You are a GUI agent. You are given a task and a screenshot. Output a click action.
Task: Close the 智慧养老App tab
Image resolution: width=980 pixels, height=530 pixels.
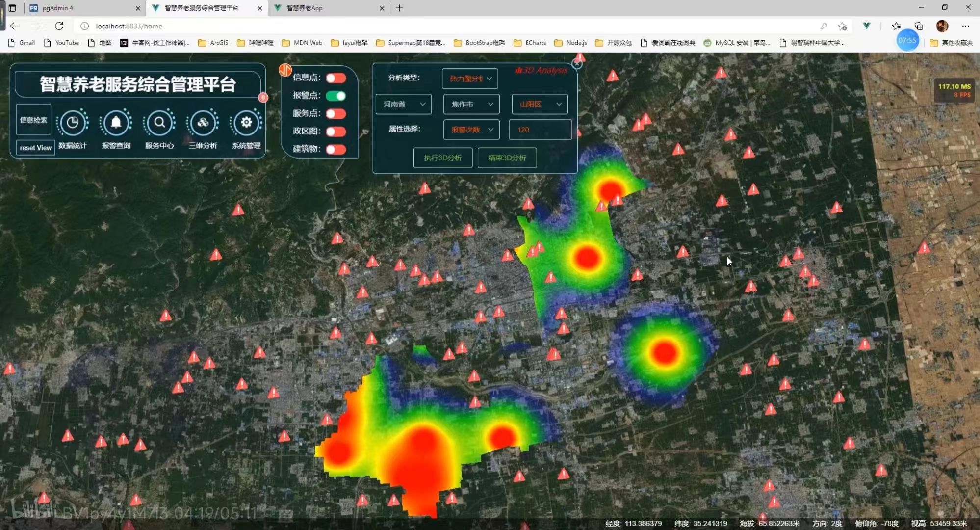coord(382,8)
